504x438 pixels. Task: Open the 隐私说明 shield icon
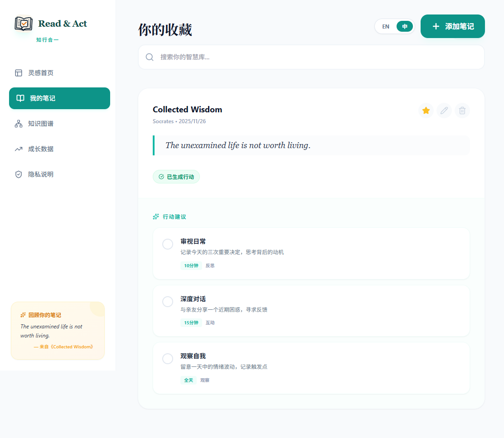(18, 174)
